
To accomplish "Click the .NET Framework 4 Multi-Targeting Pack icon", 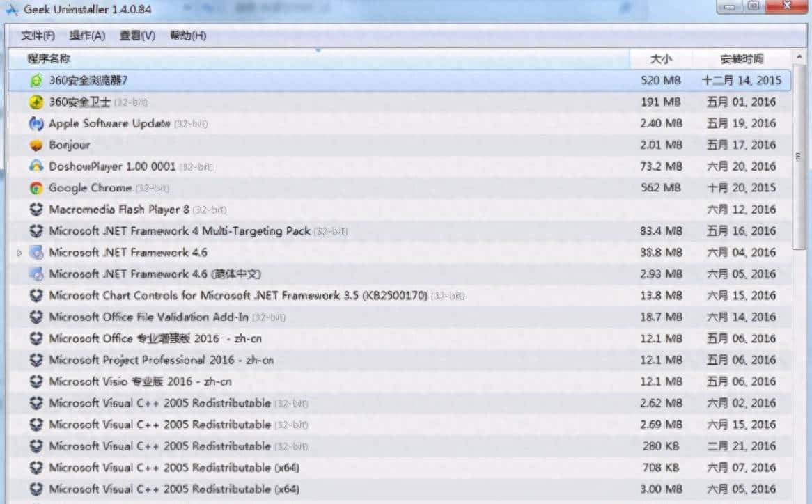I will pyautogui.click(x=36, y=231).
